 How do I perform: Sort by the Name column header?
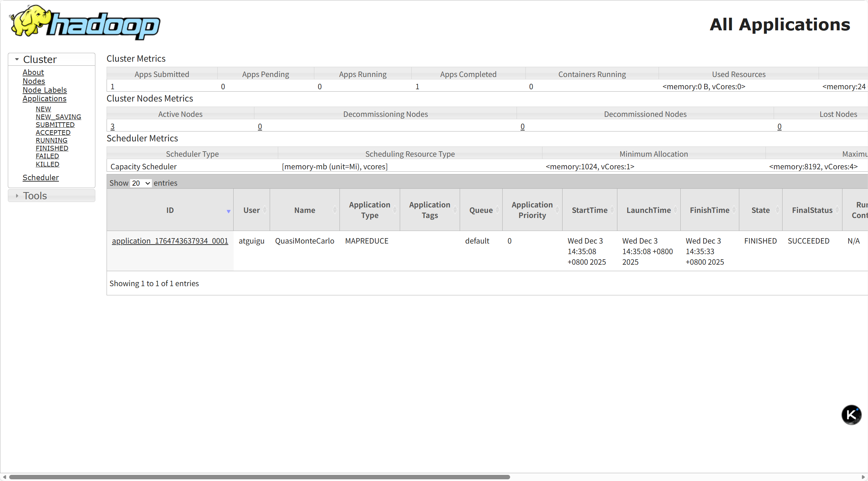304,210
